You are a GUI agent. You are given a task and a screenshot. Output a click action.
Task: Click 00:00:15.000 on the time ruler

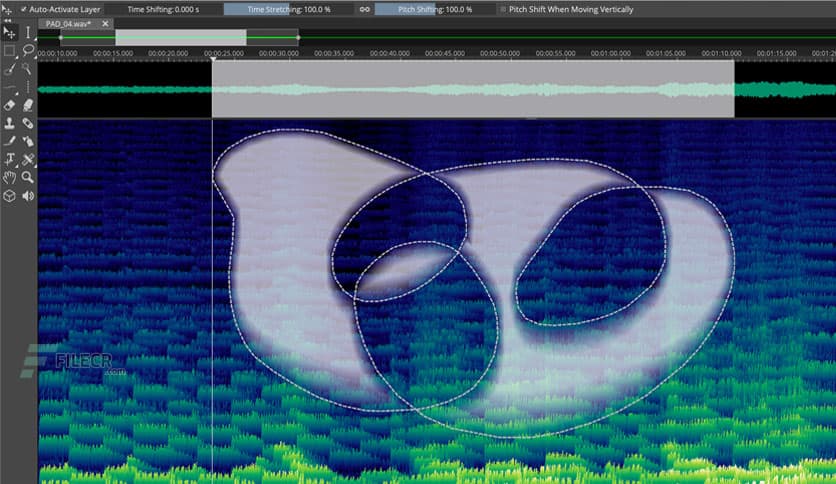click(113, 53)
